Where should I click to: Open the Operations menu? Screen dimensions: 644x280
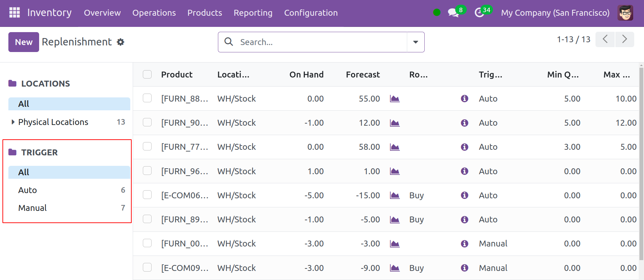(154, 13)
